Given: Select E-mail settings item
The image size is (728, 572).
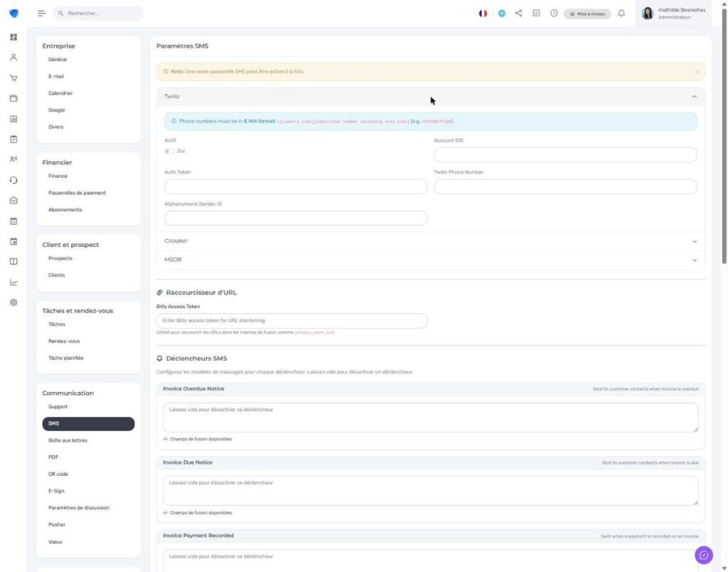Looking at the screenshot, I should [55, 76].
